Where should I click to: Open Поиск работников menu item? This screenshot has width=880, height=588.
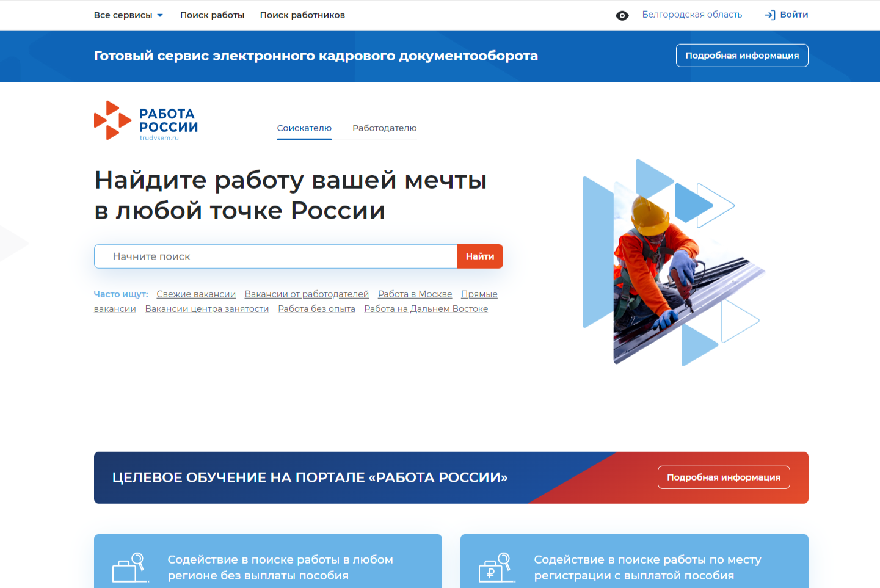click(302, 15)
